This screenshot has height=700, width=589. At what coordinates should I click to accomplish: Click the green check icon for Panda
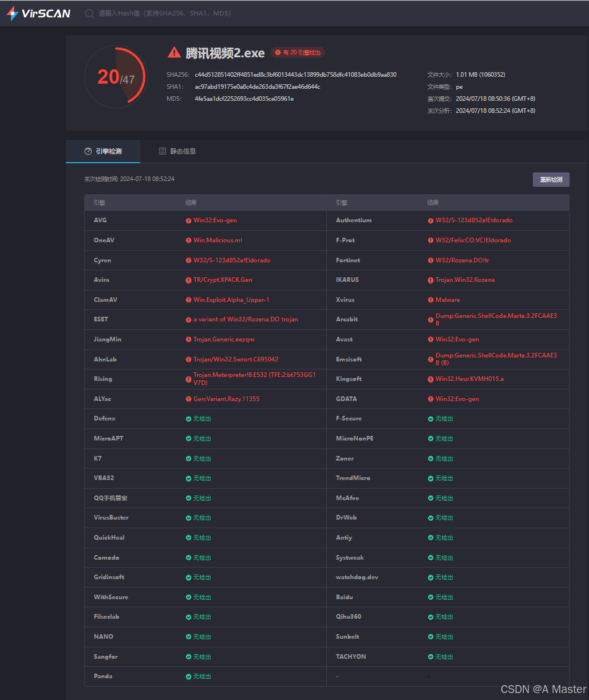tap(188, 677)
